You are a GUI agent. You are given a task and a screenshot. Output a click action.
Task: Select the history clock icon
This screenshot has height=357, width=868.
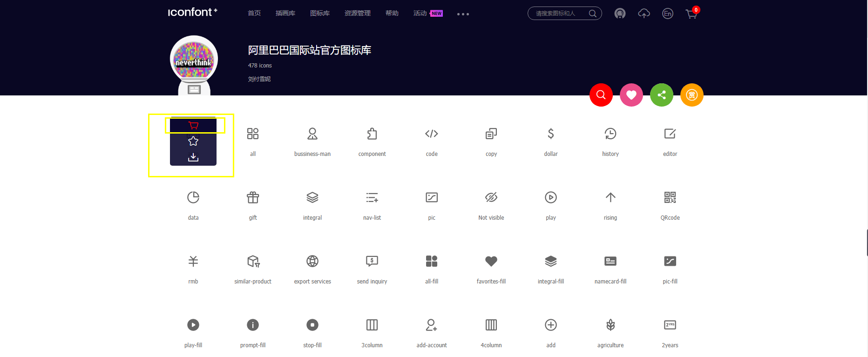(610, 134)
